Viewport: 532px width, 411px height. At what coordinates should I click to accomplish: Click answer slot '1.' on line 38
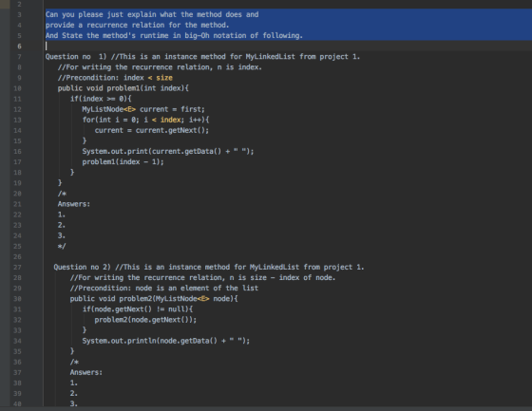[74, 383]
